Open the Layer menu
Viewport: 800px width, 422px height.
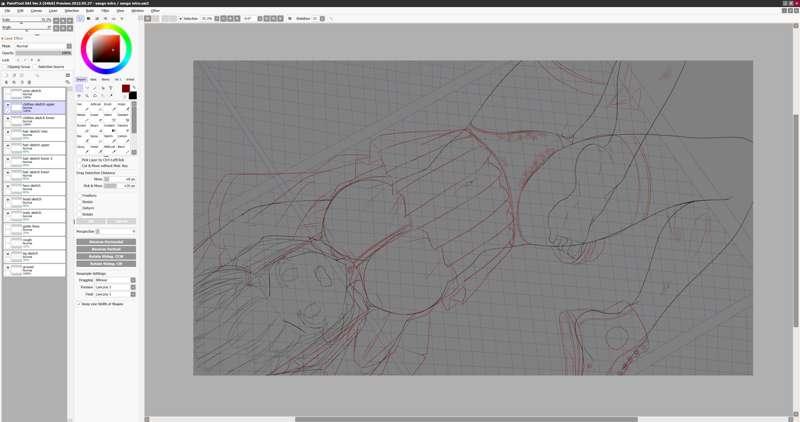tap(53, 10)
